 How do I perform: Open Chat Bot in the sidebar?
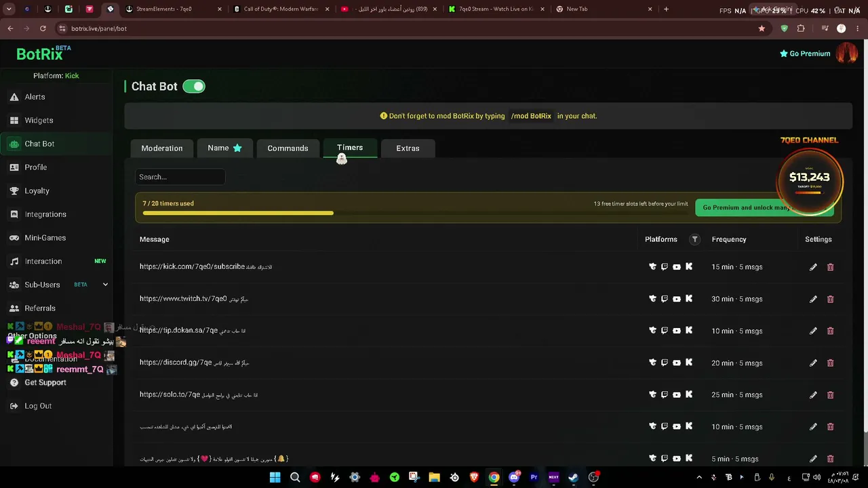[x=39, y=144]
